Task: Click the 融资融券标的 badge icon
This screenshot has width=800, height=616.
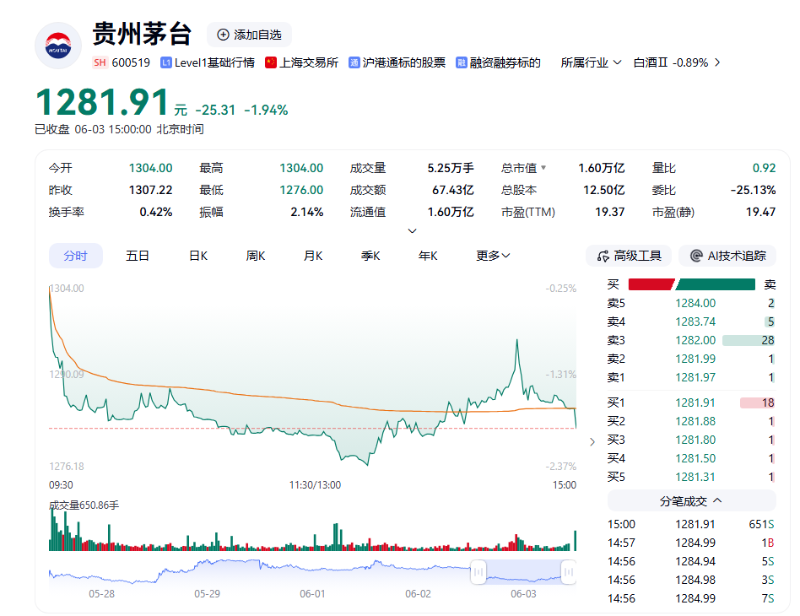Action: coord(461,63)
